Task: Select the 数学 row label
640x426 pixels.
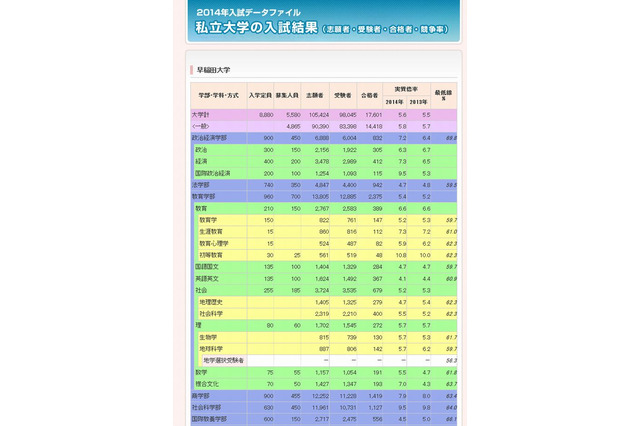Action: [201, 373]
